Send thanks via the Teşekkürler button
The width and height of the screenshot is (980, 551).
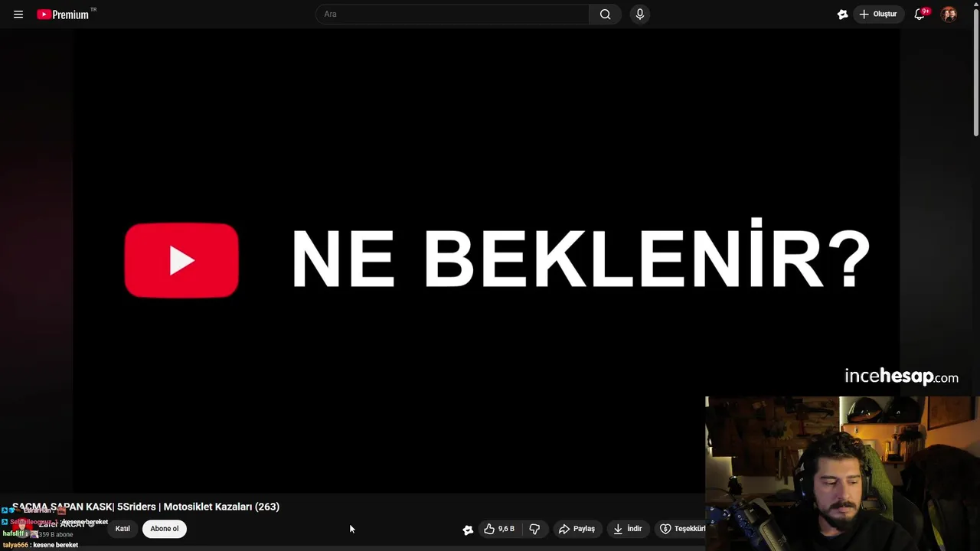681,529
